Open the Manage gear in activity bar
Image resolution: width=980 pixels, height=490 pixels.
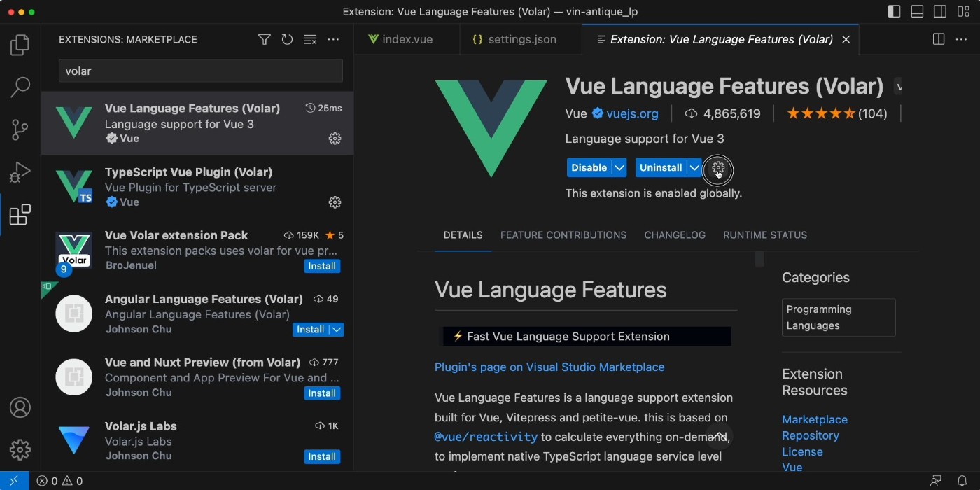20,449
